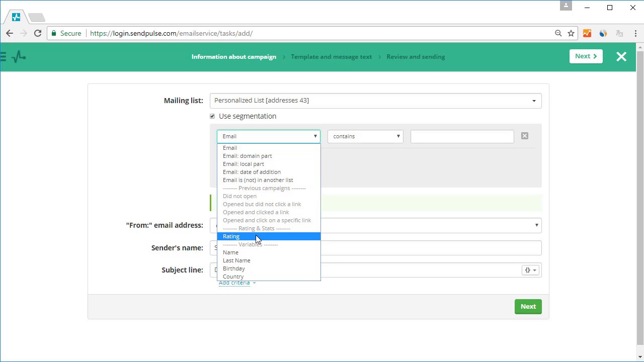This screenshot has width=644, height=362.
Task: Click Opened but did not click a link
Action: [x=269, y=204]
